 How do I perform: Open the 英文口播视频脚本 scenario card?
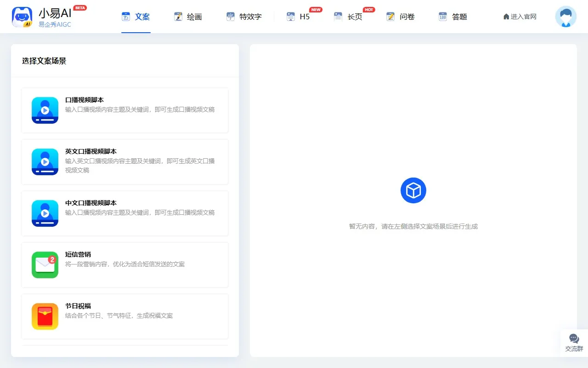[x=124, y=162]
